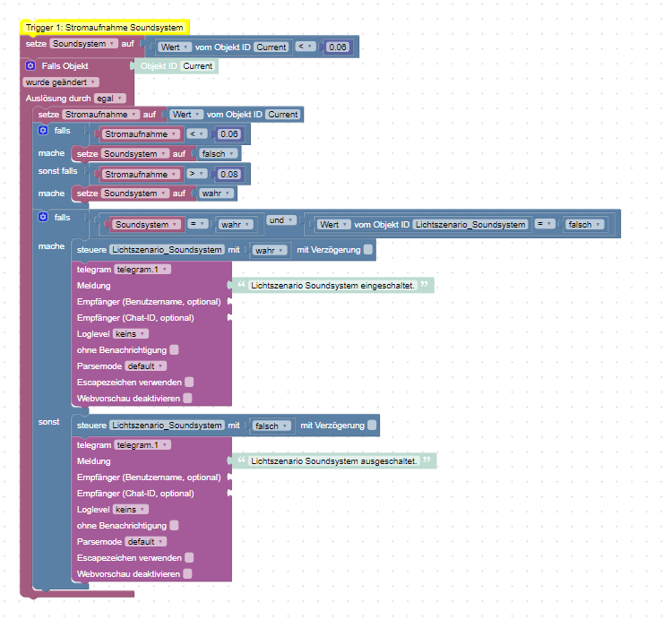The height and width of the screenshot is (628, 672).
Task: Enable 'Escapezeichen verwenden' in the ausgeschaltet telegram block
Action: click(x=189, y=558)
